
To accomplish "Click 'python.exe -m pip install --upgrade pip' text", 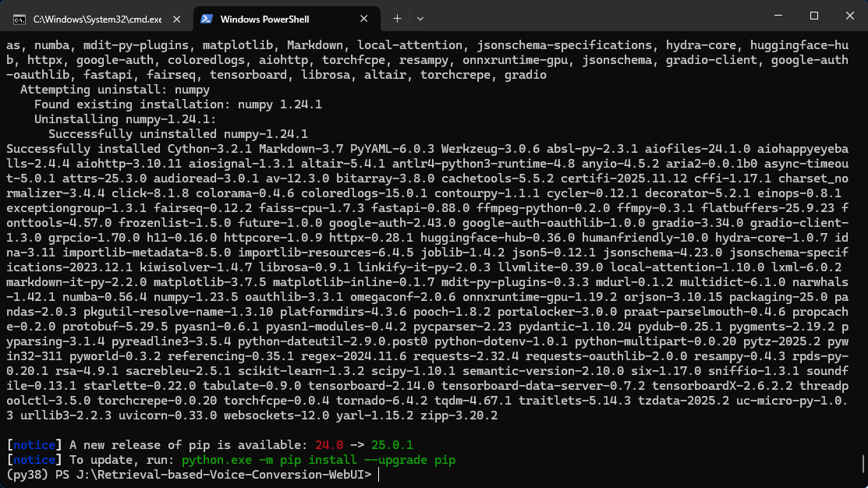I will click(318, 460).
